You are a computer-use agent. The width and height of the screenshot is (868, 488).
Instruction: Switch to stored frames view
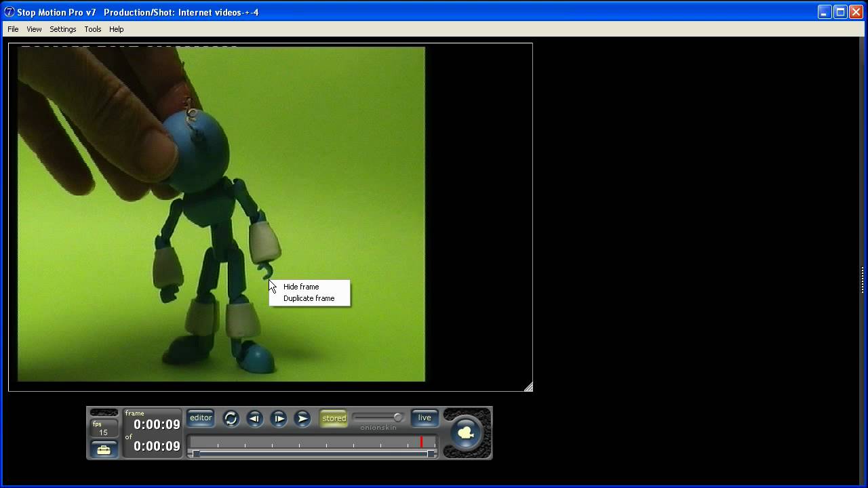[334, 418]
